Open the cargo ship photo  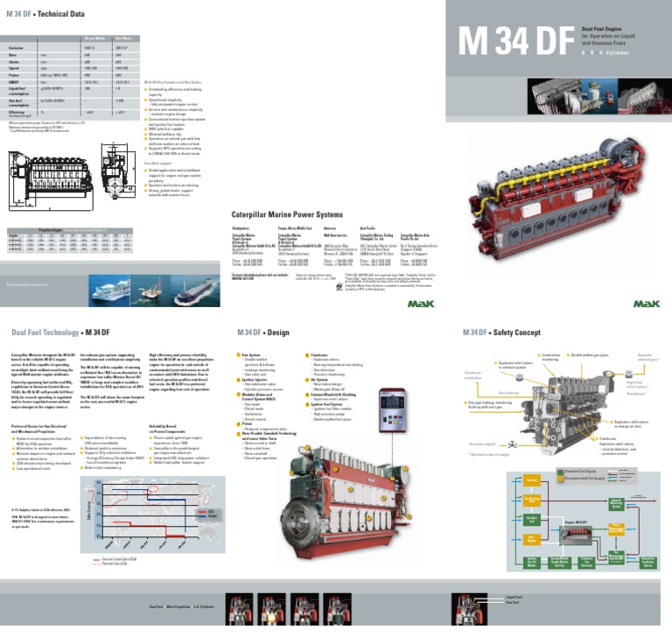coord(195,290)
